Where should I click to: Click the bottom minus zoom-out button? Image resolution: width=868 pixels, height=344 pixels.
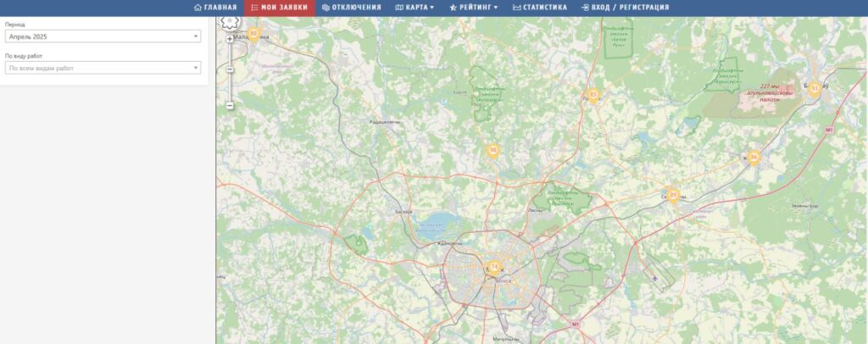(x=230, y=105)
